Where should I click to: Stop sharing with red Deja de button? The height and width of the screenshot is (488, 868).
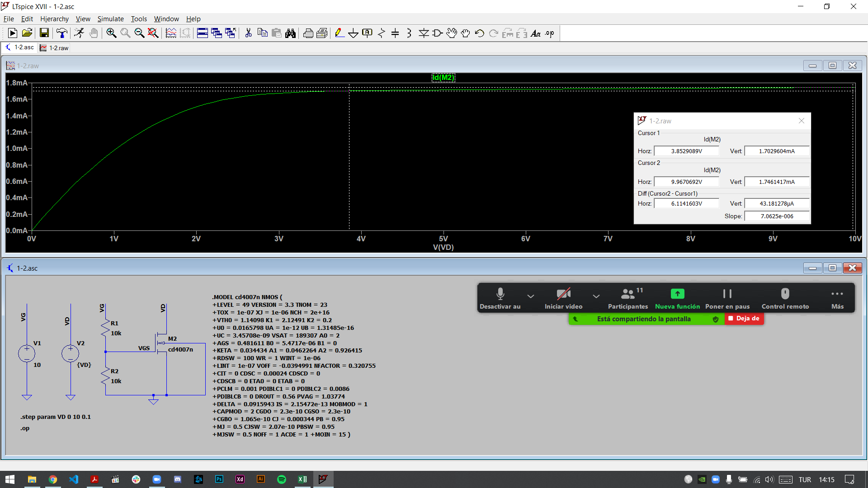[x=744, y=319]
